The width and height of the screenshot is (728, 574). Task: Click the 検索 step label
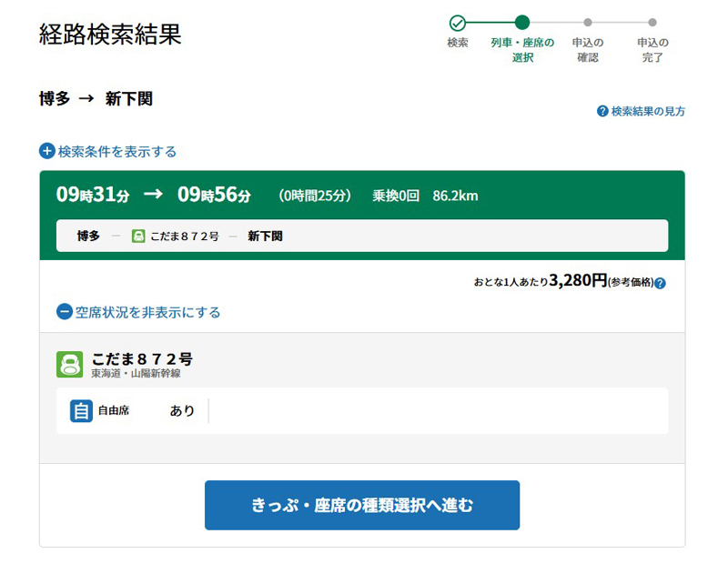tap(458, 43)
